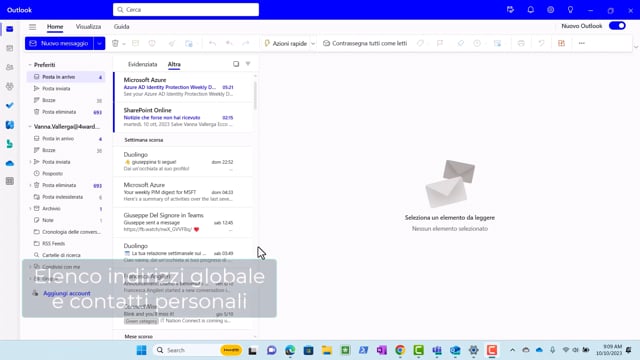The width and height of the screenshot is (640, 360).
Task: Switch to the Guida ribbon tab
Action: point(121,27)
